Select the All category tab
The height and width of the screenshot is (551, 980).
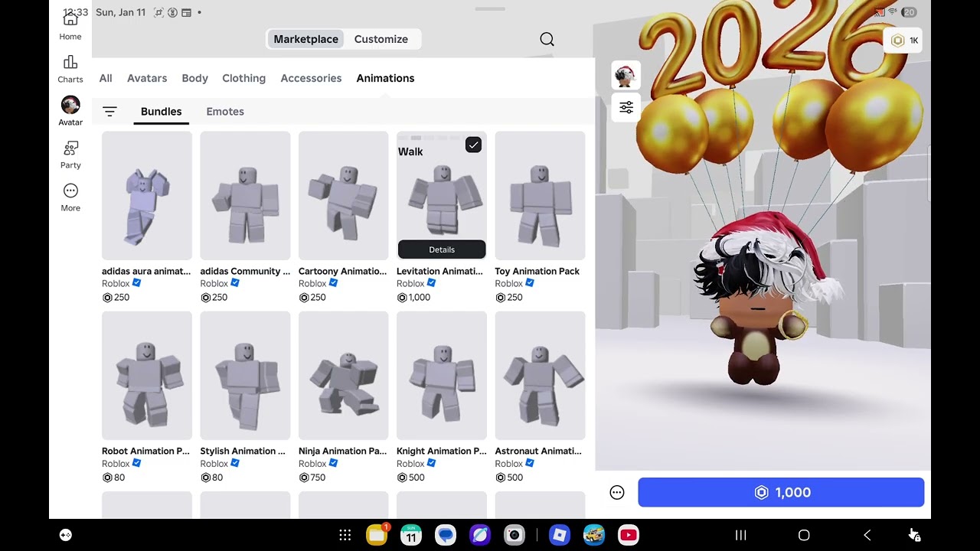(106, 78)
